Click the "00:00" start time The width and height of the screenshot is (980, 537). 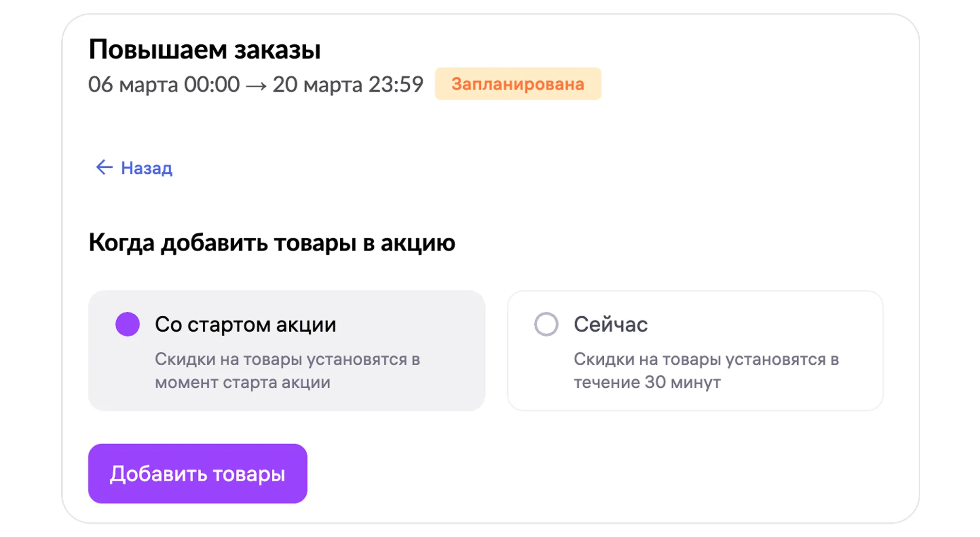pyautogui.click(x=211, y=85)
